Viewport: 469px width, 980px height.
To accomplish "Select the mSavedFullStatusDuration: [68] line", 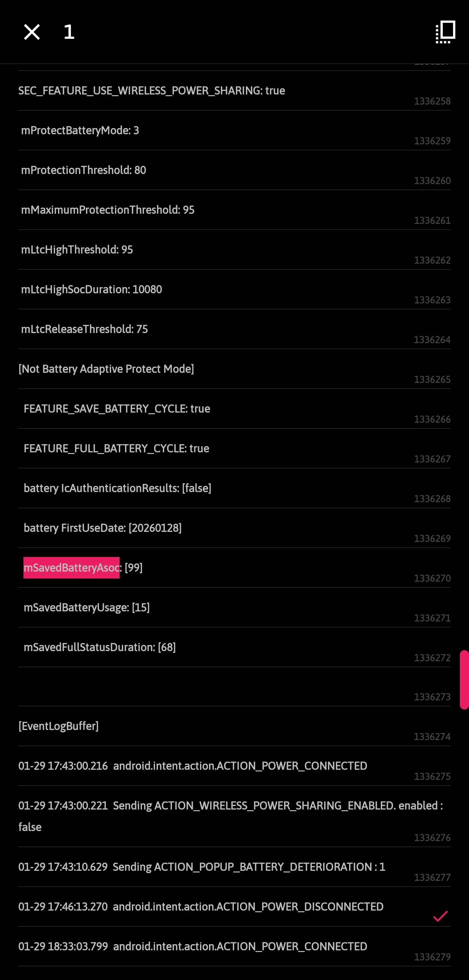I will [100, 647].
